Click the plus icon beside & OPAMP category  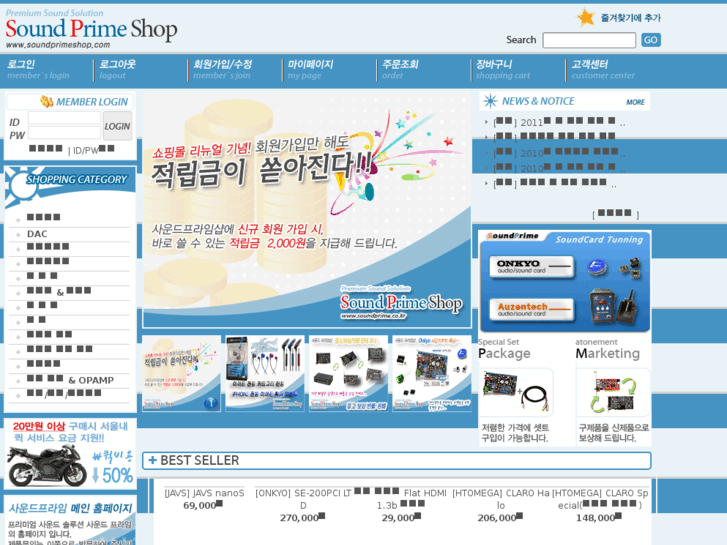(x=18, y=381)
